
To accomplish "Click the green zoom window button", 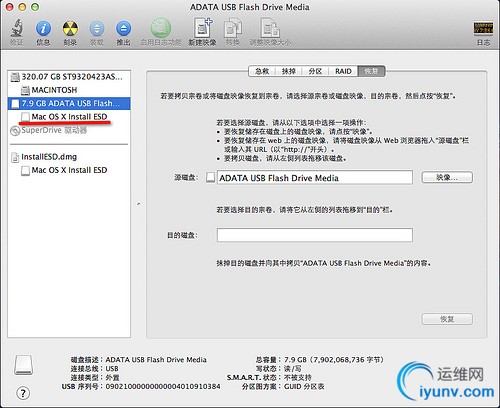I will pos(35,7).
